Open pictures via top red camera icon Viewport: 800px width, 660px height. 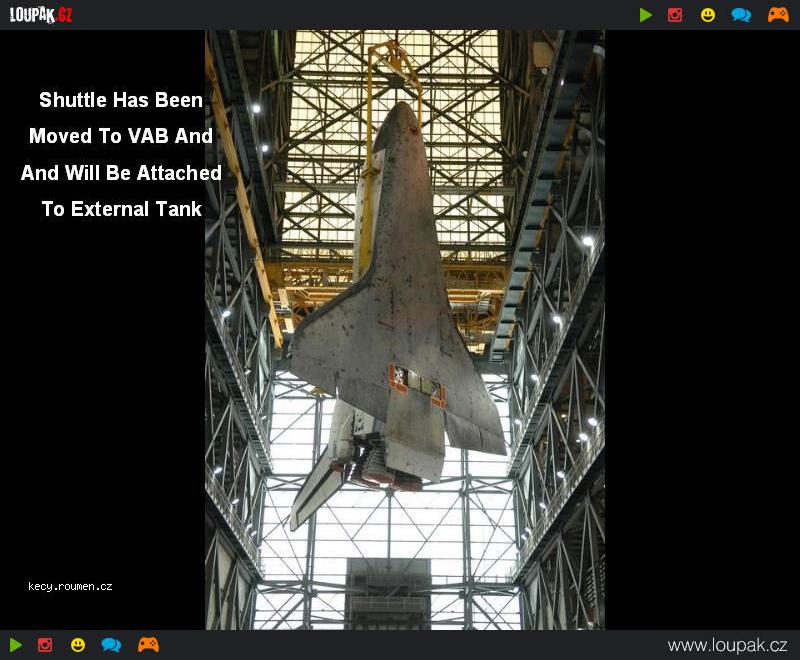(675, 15)
